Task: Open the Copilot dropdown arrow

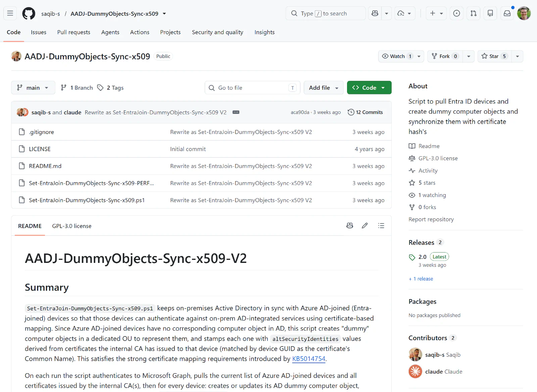Action: point(387,13)
